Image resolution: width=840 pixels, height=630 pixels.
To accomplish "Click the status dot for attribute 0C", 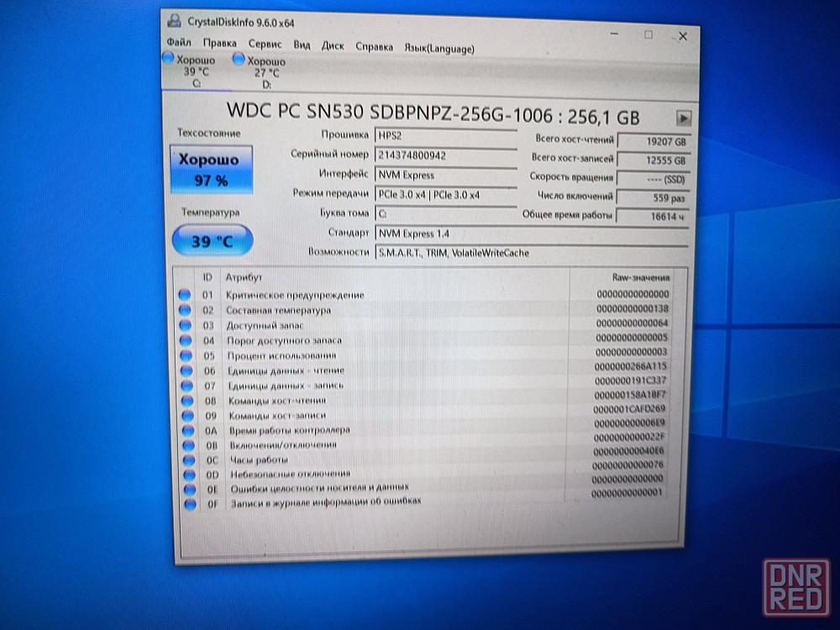I will 189,459.
